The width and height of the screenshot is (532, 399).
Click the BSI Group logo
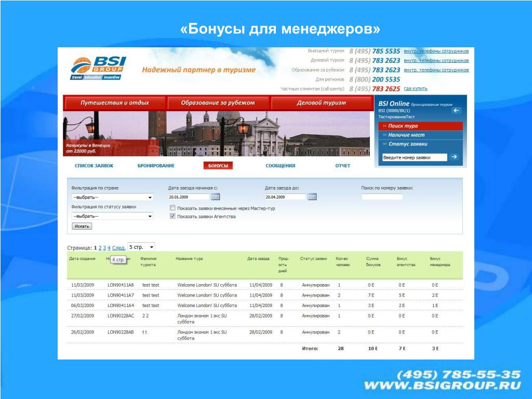98,68
